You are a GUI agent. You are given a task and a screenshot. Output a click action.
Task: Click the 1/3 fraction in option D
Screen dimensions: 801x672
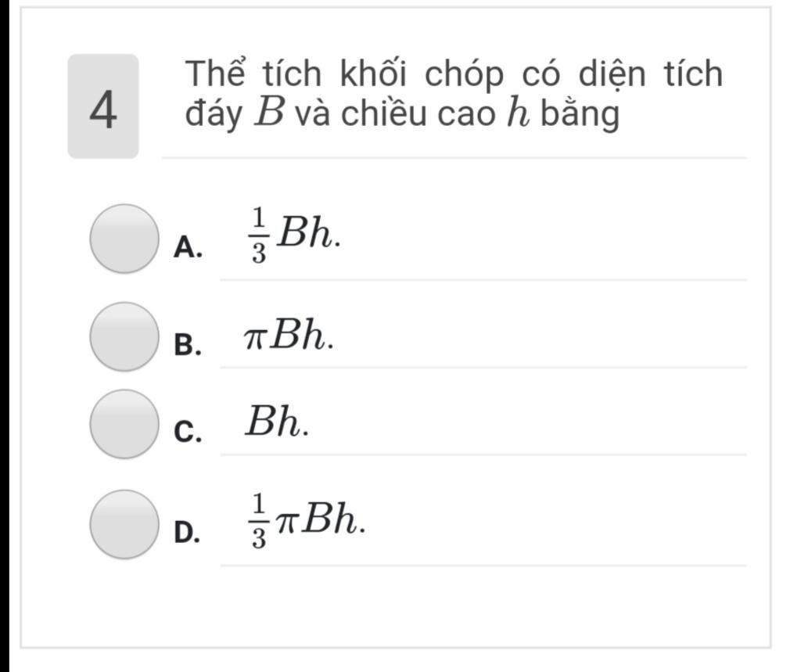259,521
